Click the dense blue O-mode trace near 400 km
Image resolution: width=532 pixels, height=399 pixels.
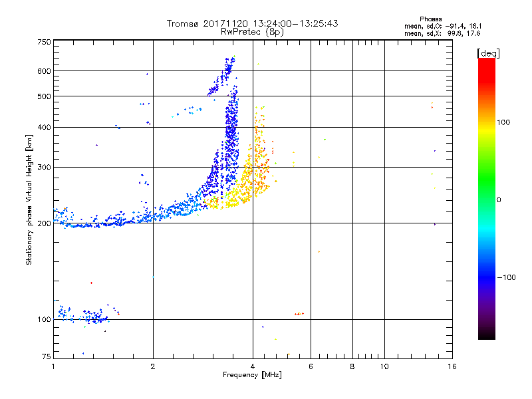[232, 129]
